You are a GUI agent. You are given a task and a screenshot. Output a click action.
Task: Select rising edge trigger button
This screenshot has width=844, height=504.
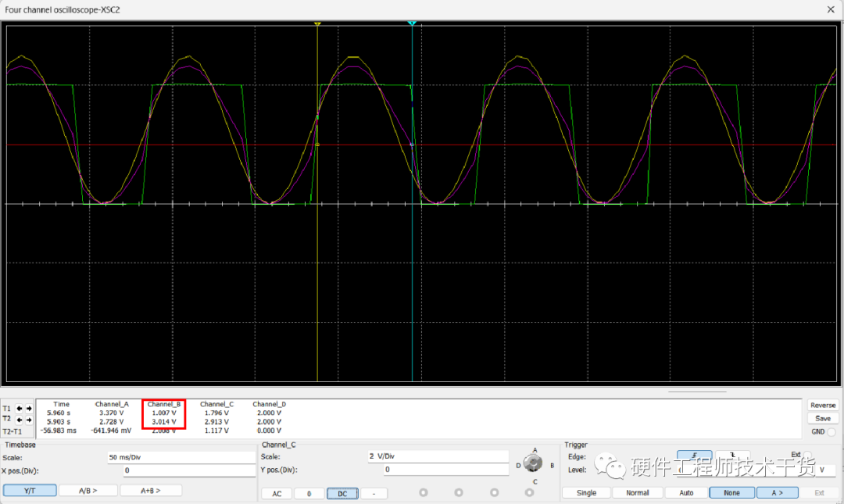695,456
